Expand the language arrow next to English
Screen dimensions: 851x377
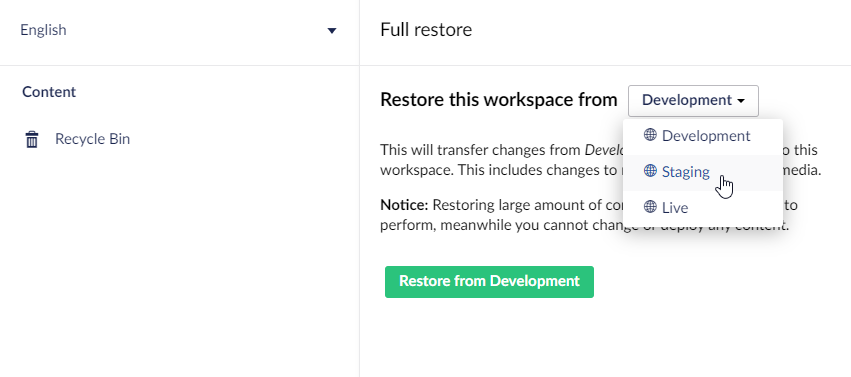tap(332, 30)
